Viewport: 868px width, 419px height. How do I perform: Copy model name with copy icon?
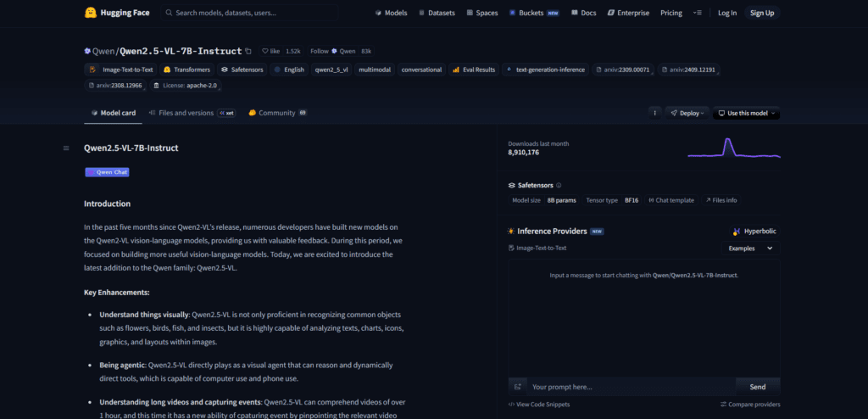pos(248,51)
